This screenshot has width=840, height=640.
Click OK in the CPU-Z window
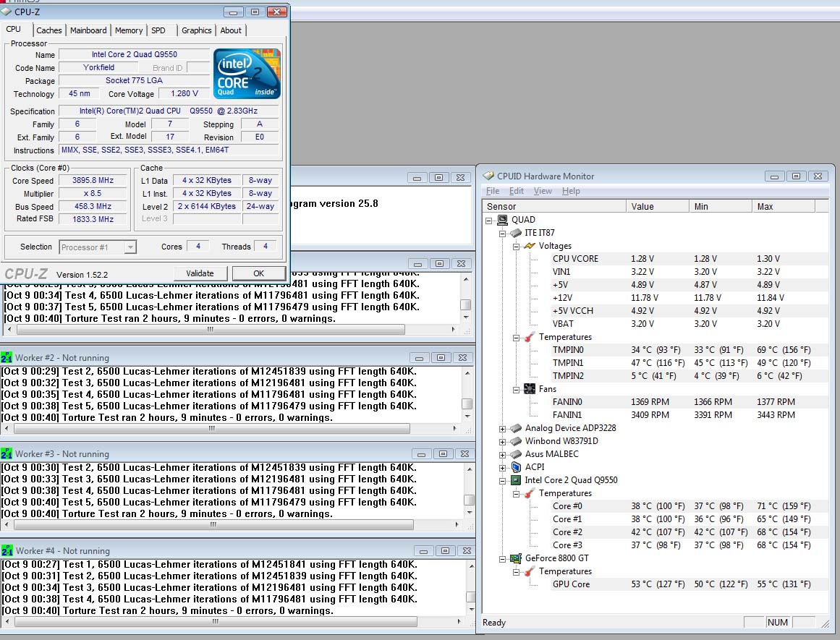click(x=259, y=273)
